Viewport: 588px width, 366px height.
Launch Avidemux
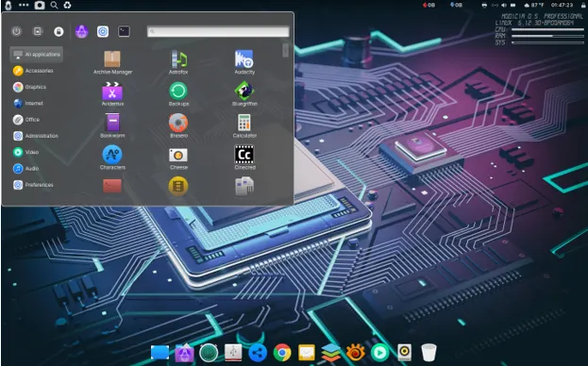tap(112, 94)
